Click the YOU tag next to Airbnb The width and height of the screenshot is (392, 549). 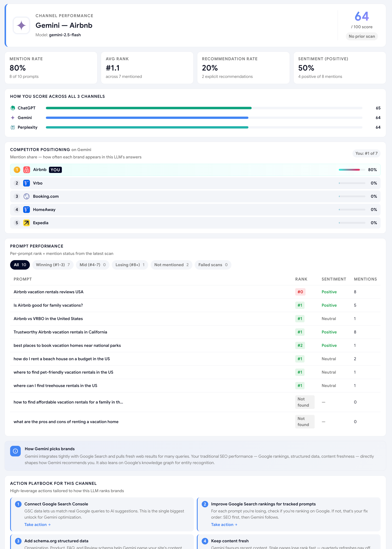55,170
